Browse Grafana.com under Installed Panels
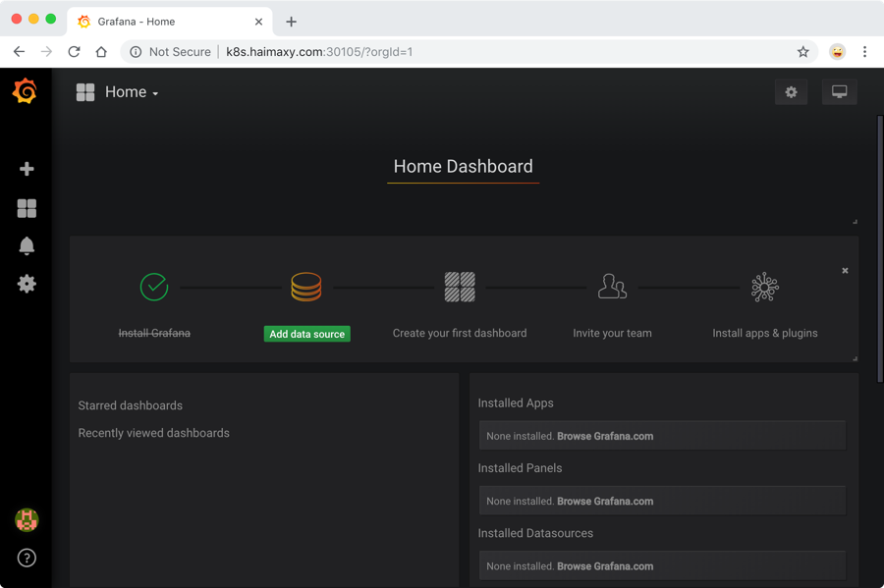The image size is (884, 588). pos(605,502)
